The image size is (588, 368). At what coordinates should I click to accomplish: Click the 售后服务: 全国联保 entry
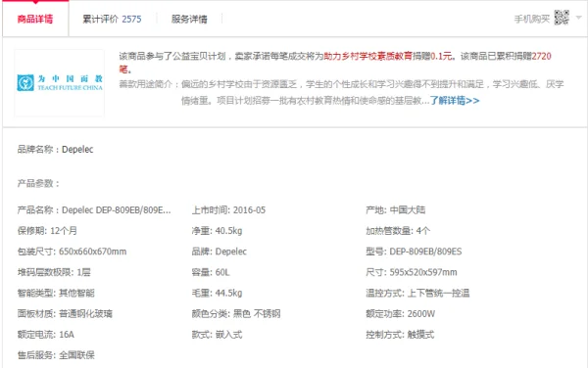tap(56, 355)
